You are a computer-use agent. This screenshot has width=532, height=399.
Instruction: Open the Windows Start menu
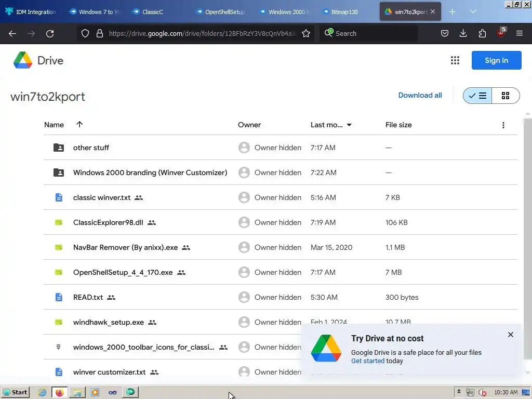click(x=15, y=392)
